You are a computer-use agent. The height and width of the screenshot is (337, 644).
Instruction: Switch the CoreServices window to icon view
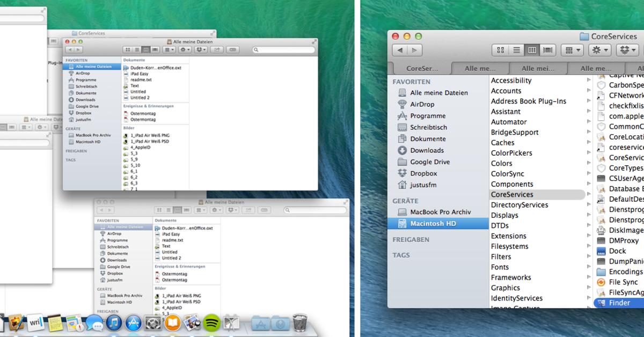tap(500, 50)
